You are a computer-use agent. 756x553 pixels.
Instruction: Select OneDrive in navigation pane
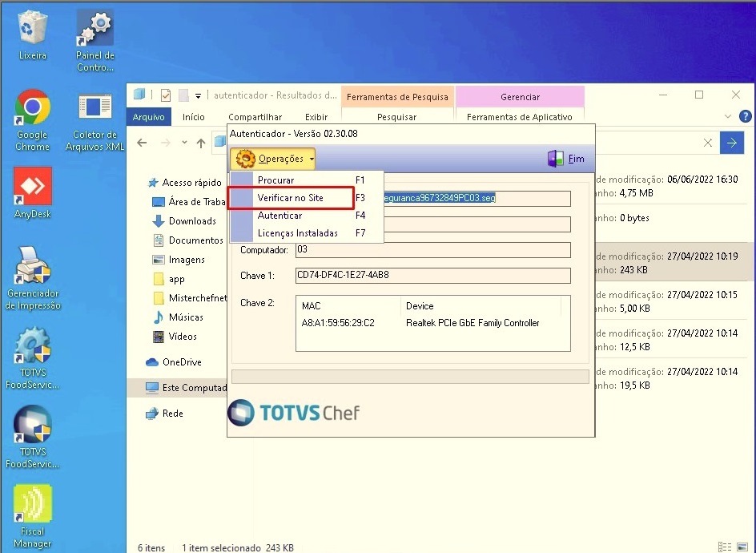tap(174, 362)
